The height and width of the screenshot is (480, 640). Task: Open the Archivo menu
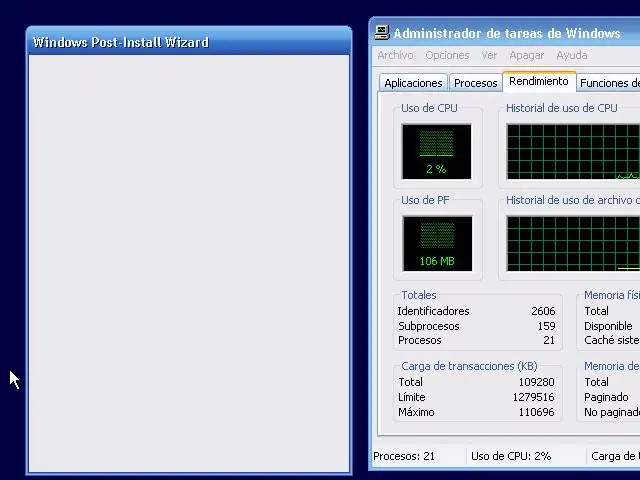click(395, 55)
